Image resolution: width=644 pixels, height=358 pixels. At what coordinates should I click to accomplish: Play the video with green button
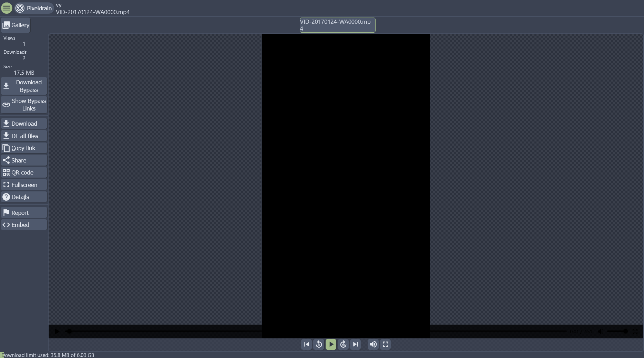pos(331,344)
